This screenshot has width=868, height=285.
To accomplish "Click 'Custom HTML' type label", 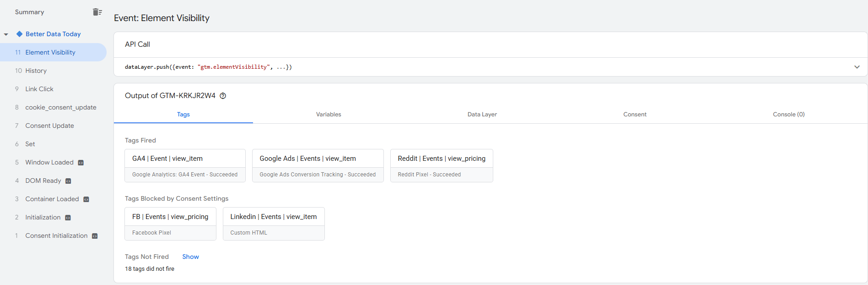I will [248, 233].
